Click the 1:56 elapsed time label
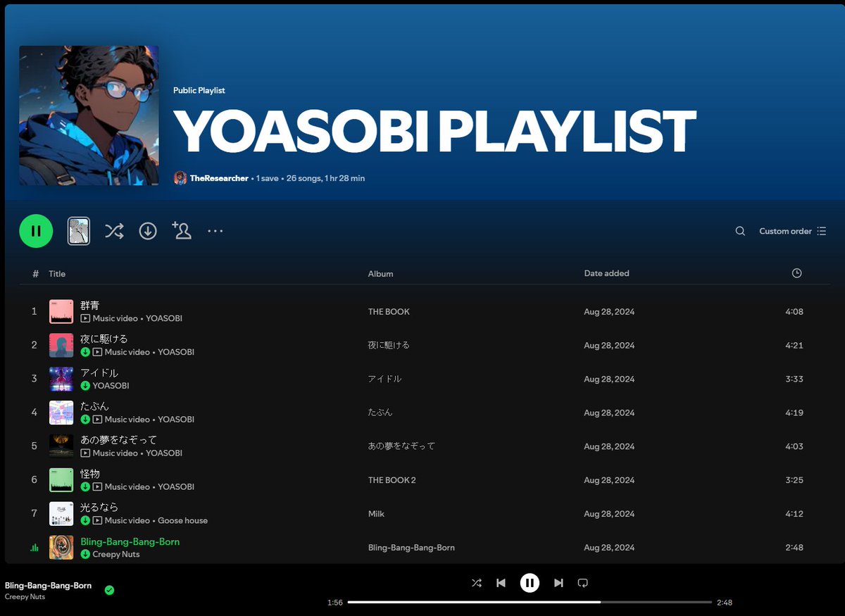The image size is (845, 616). (335, 603)
